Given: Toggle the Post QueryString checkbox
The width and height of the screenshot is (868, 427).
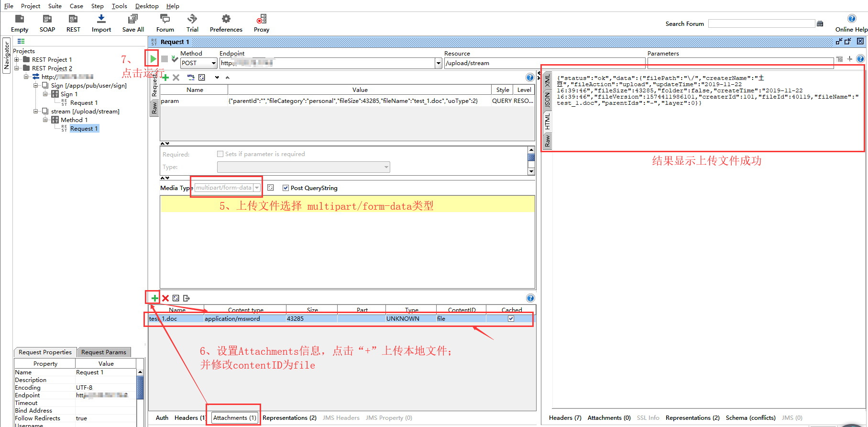Looking at the screenshot, I should pos(286,188).
